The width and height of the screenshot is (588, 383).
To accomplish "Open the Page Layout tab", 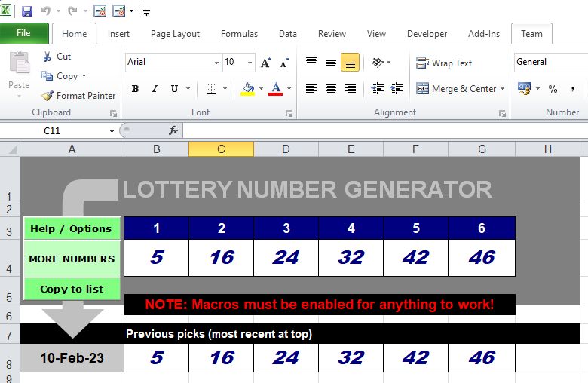I will [175, 34].
